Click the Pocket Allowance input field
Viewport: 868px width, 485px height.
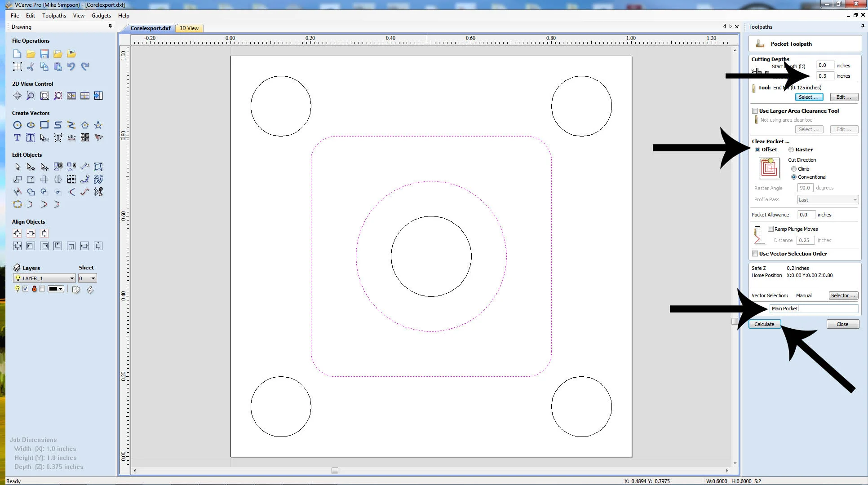coord(806,215)
